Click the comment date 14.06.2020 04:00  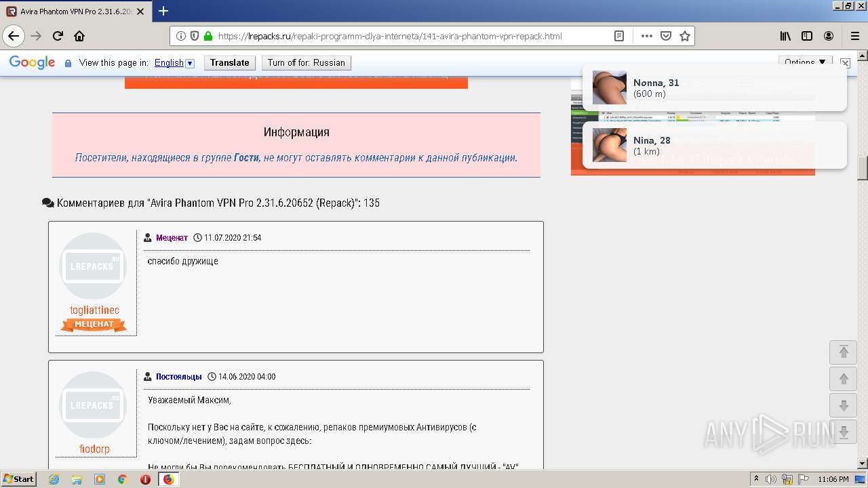click(x=247, y=377)
